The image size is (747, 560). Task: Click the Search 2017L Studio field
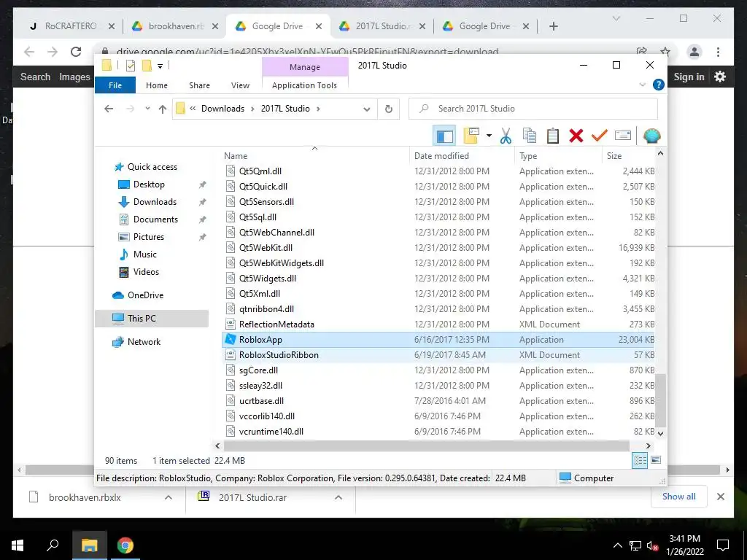pos(533,109)
